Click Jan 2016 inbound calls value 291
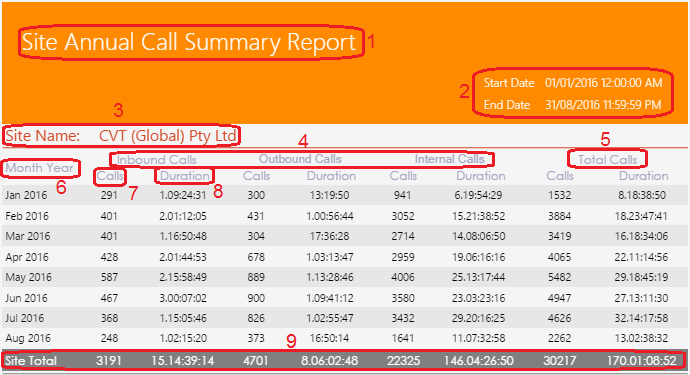 [109, 195]
